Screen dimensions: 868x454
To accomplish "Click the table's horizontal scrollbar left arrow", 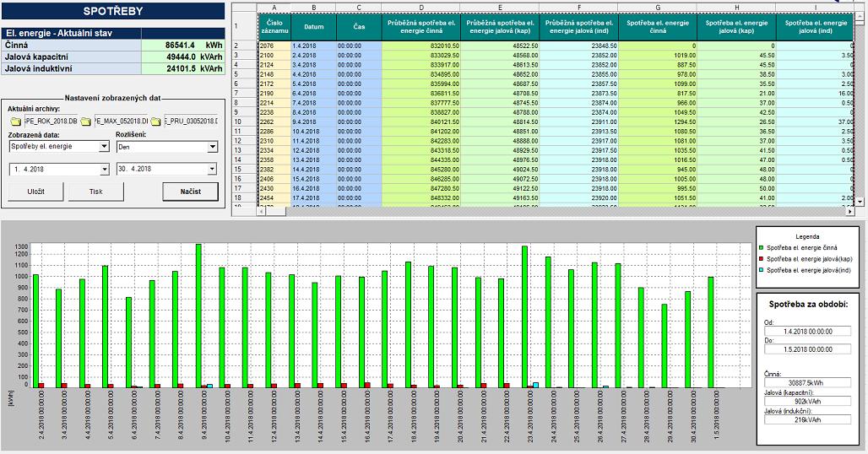I will pyautogui.click(x=262, y=210).
